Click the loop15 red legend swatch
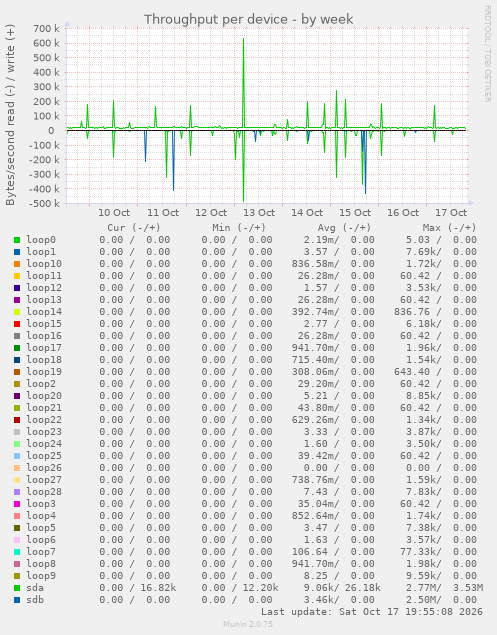The image size is (497, 635). click(17, 324)
